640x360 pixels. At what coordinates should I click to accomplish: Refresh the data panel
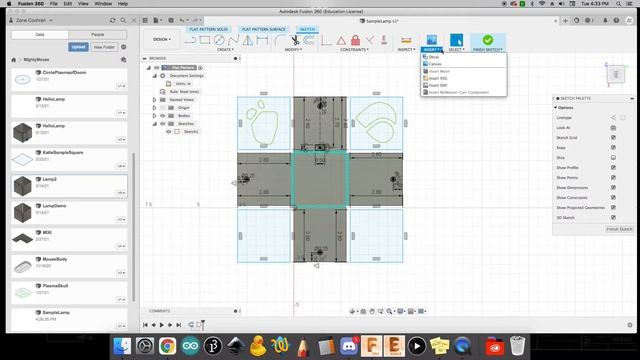tap(112, 20)
